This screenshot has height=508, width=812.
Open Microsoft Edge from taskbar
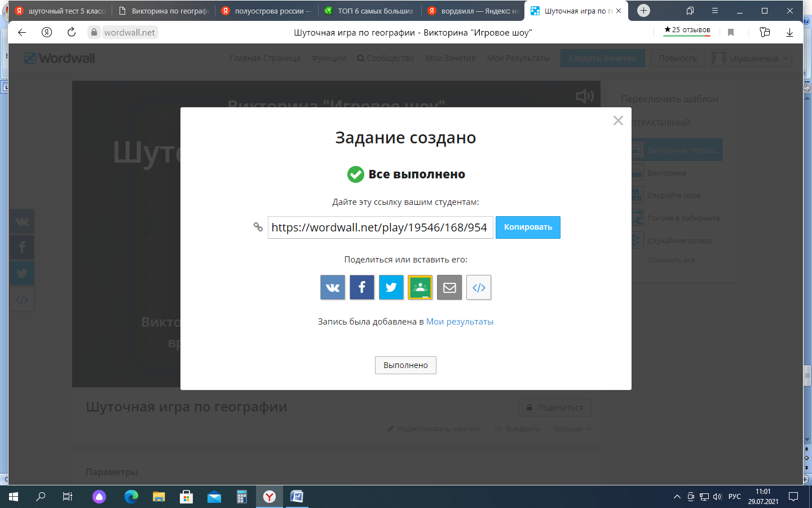click(131, 497)
